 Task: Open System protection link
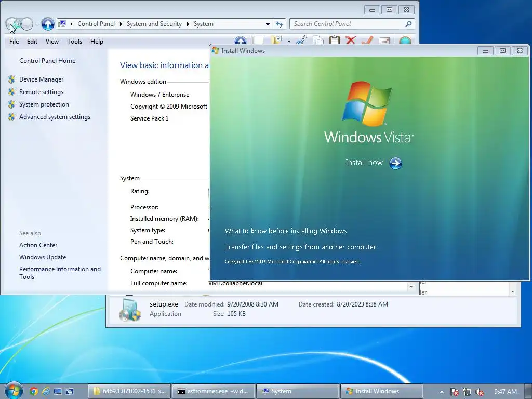coord(44,104)
